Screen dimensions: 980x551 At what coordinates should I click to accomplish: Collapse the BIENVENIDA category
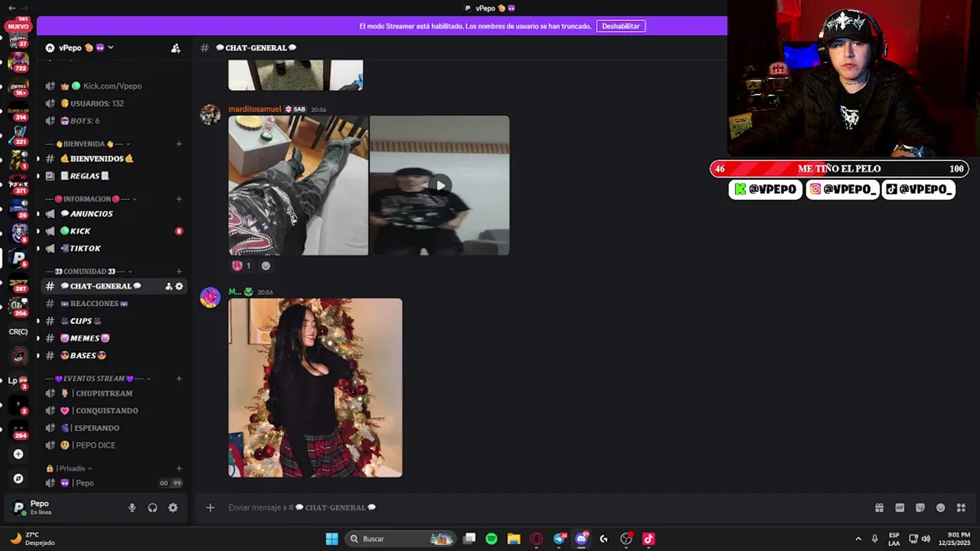point(88,144)
